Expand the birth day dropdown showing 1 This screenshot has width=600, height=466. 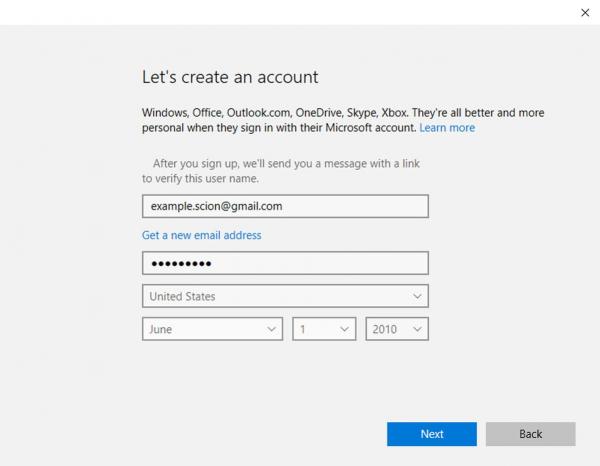(x=323, y=329)
